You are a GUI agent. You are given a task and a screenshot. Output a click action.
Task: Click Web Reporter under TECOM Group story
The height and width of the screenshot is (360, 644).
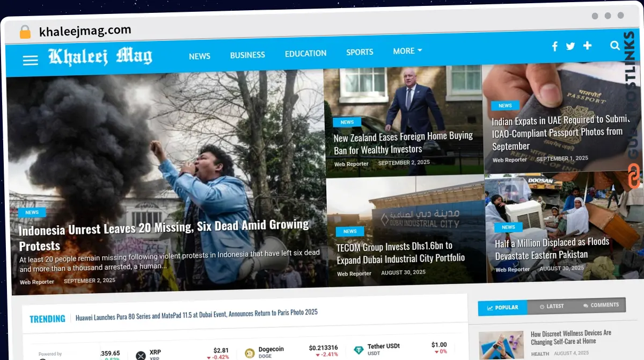354,273
